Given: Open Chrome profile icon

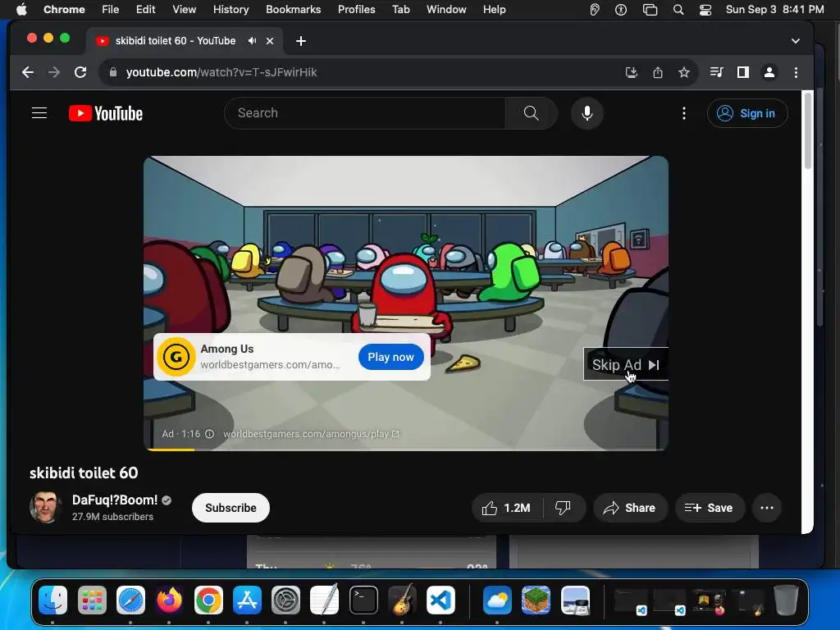Looking at the screenshot, I should click(x=769, y=72).
